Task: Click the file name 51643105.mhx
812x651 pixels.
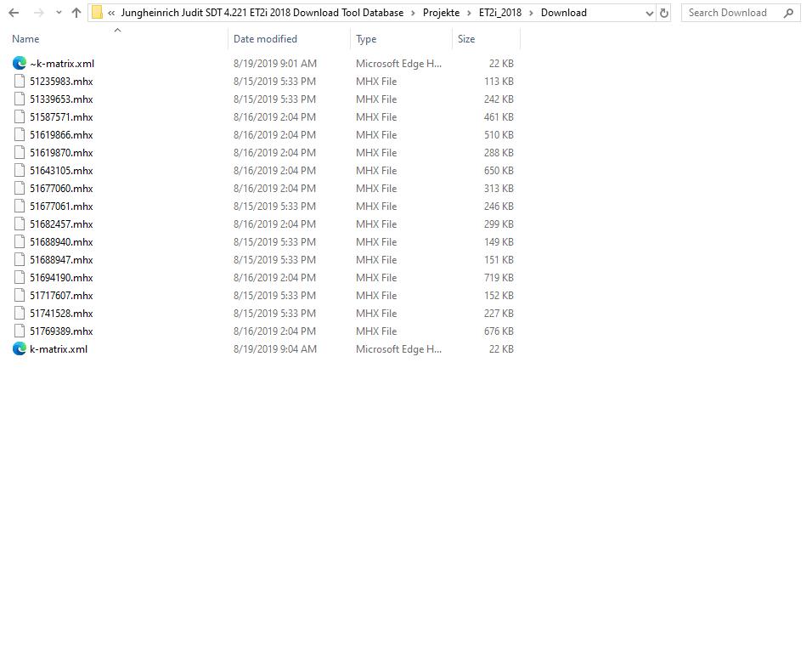Action: pos(61,171)
